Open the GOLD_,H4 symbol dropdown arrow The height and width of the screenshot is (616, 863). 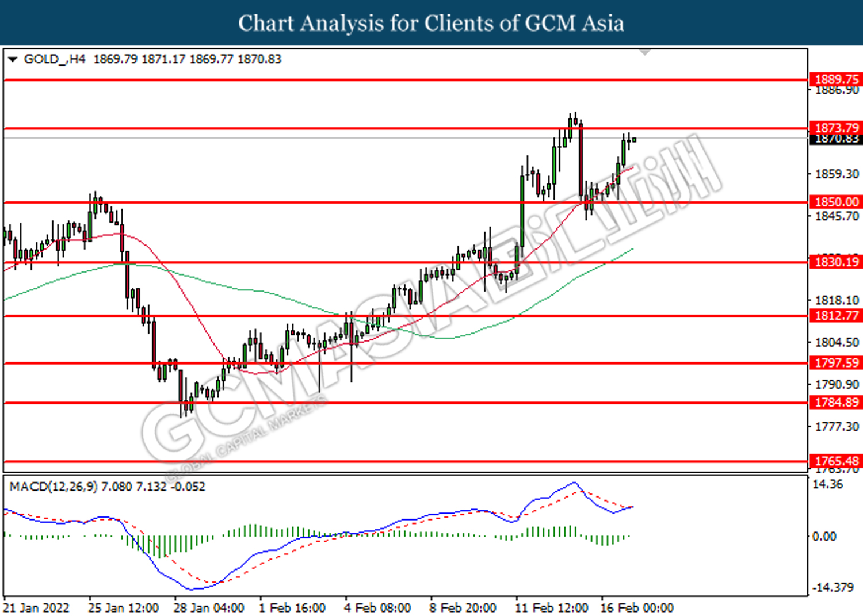click(x=13, y=59)
